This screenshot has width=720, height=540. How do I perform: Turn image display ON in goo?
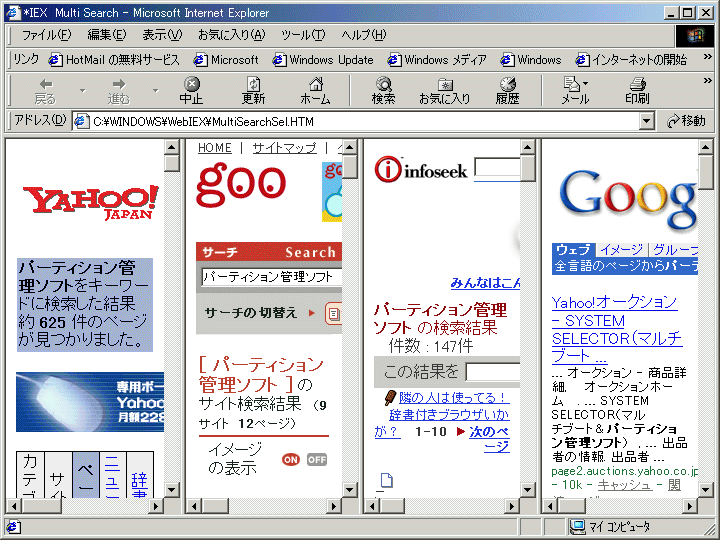tap(290, 460)
